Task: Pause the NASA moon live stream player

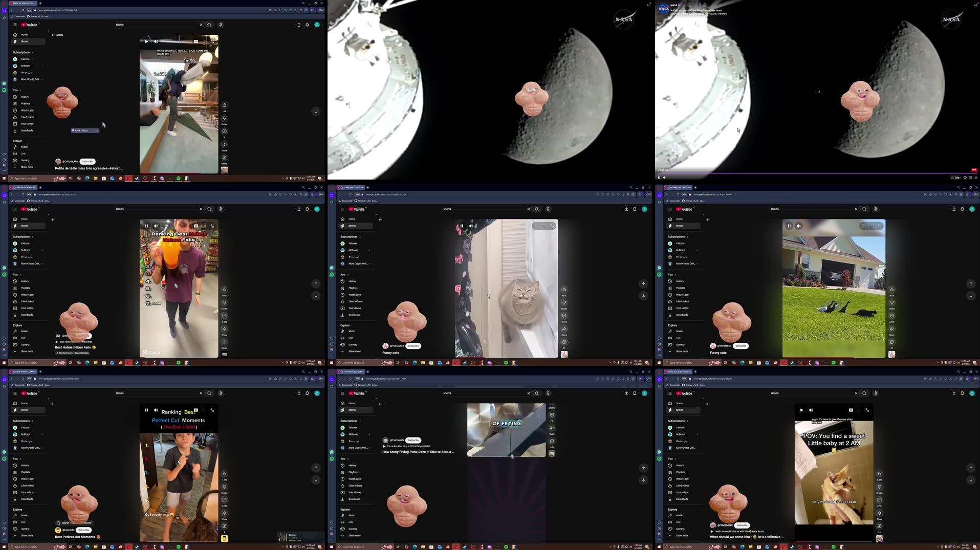Action: coord(659,178)
